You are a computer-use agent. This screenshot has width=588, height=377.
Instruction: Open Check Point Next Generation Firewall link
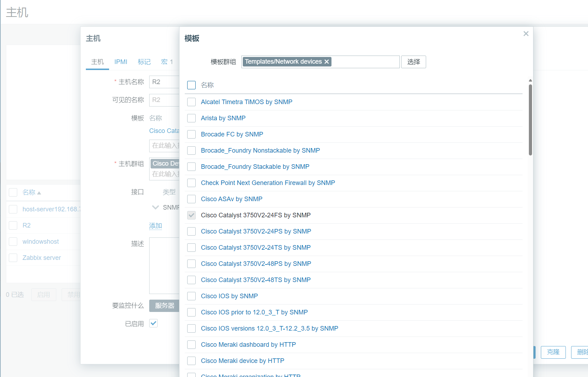268,183
